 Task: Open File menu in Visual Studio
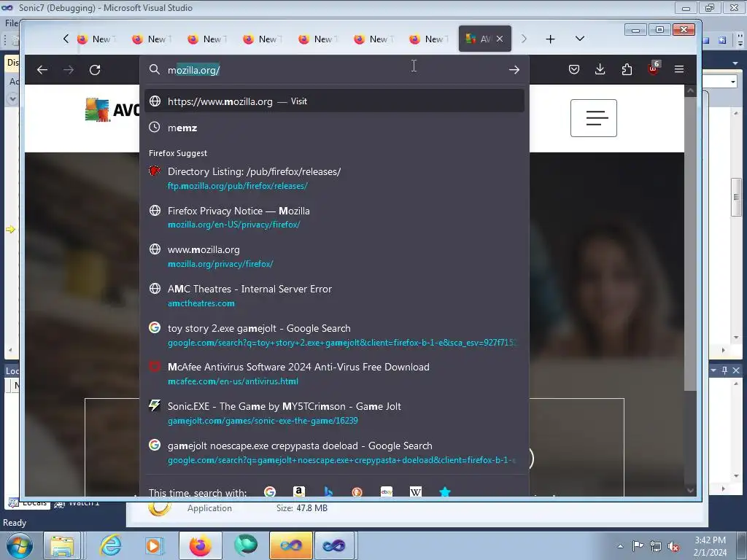12,23
